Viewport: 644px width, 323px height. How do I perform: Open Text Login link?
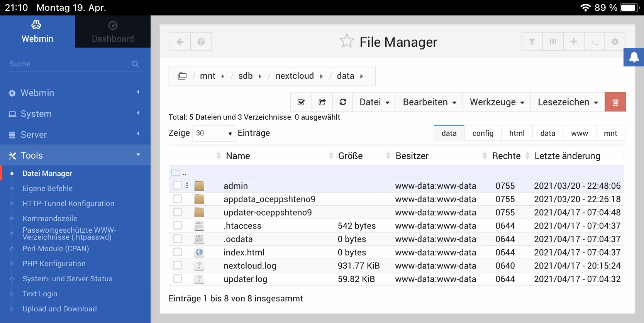(x=40, y=294)
